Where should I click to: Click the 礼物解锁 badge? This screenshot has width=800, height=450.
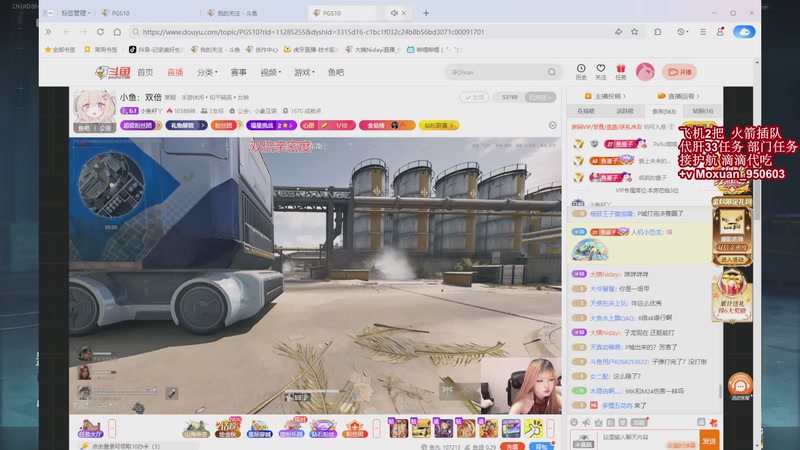pyautogui.click(x=186, y=126)
